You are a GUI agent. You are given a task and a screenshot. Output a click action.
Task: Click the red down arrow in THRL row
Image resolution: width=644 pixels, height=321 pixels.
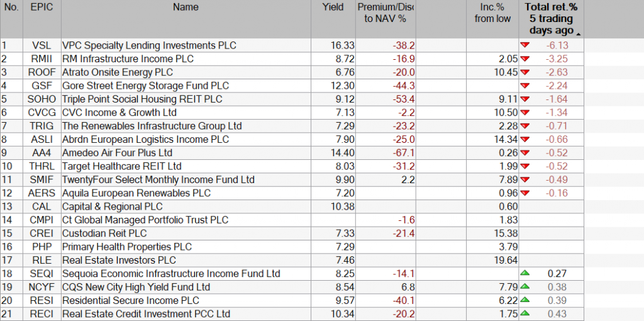coord(525,166)
